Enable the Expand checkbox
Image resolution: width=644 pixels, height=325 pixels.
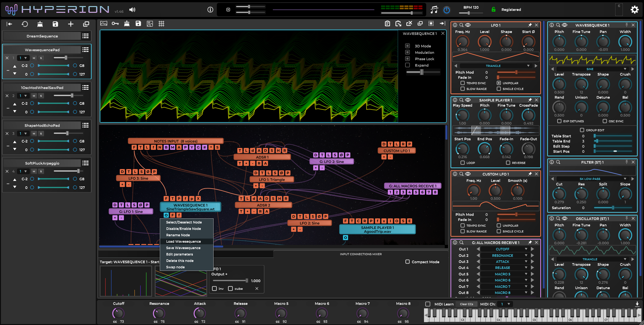coord(408,65)
